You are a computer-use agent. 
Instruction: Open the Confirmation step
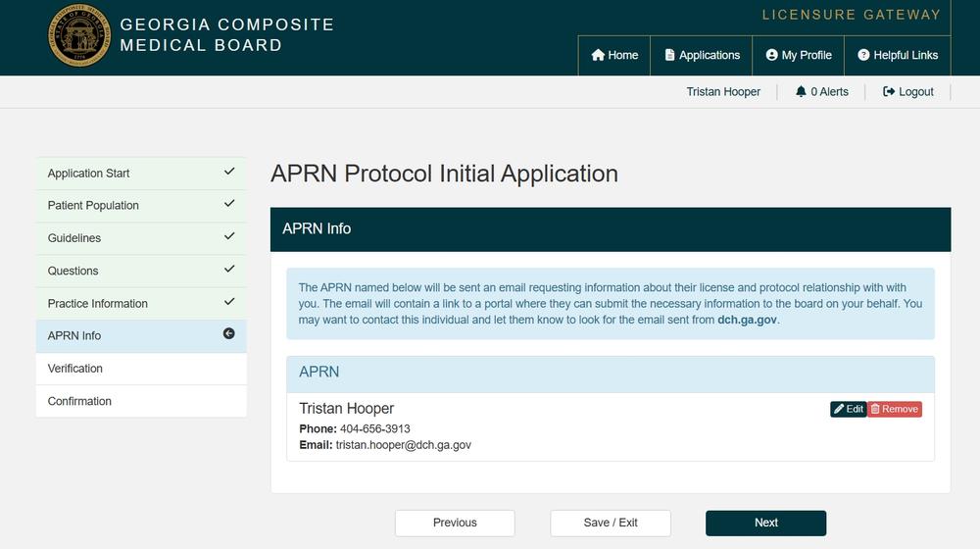pos(141,401)
